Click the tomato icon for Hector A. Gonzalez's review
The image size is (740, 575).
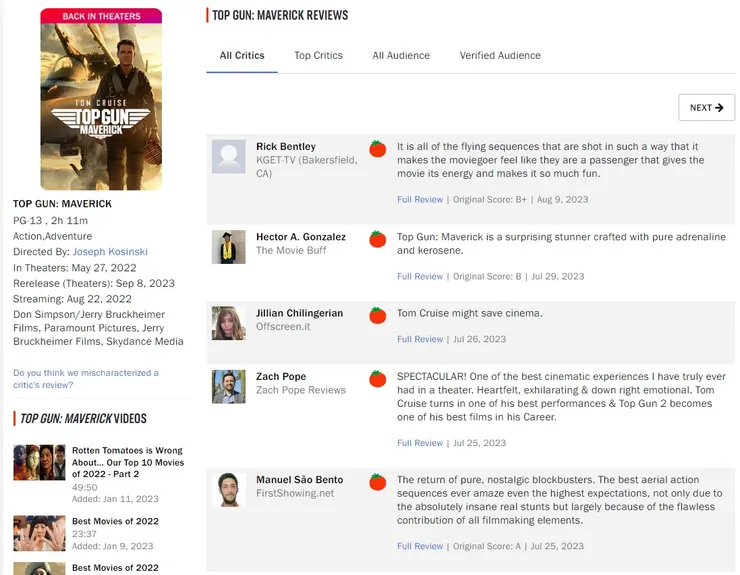378,239
